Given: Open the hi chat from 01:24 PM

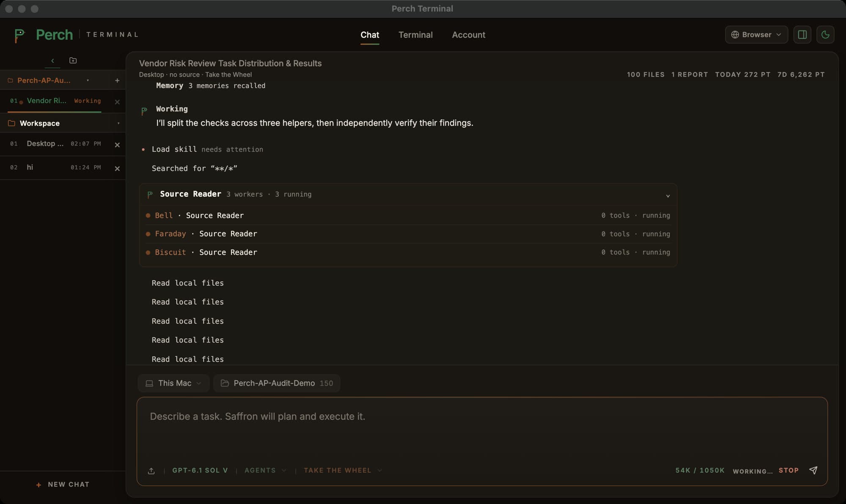Looking at the screenshot, I should pyautogui.click(x=55, y=167).
